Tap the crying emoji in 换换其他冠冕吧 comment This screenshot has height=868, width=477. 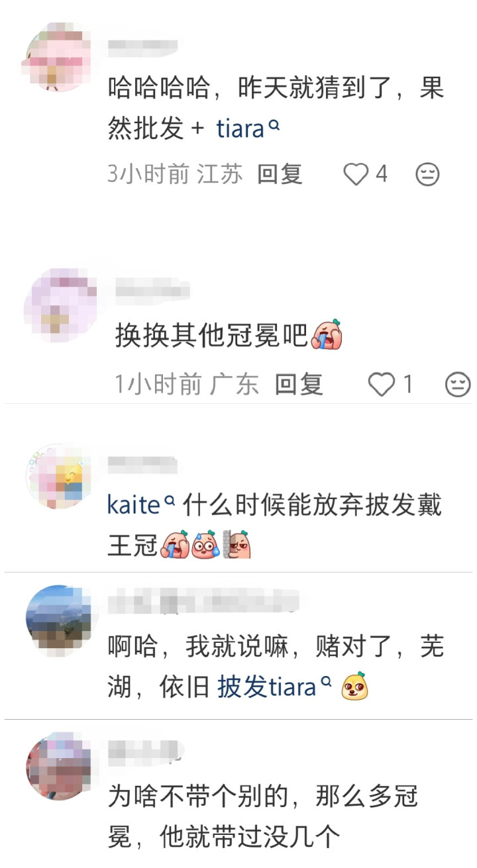point(325,336)
